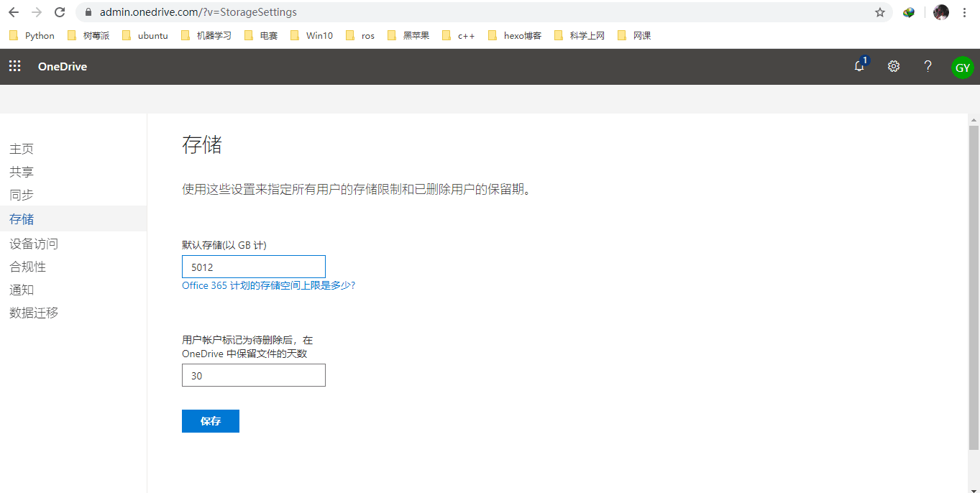The height and width of the screenshot is (493, 980).
Task: Bookmark this page with star icon
Action: coord(880,12)
